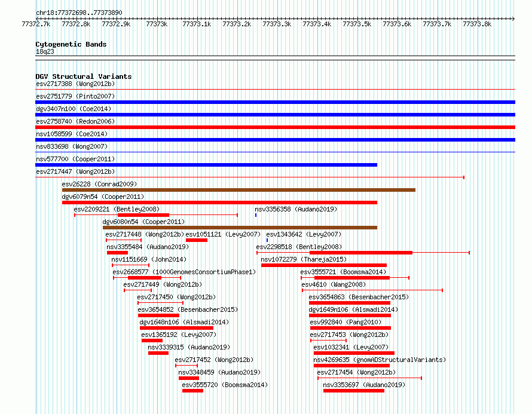Open esv992840 (Pang2010) label

tap(346, 322)
